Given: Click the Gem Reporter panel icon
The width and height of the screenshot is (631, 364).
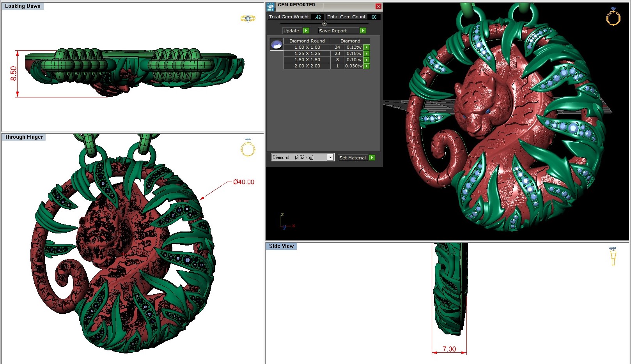Looking at the screenshot, I should pyautogui.click(x=271, y=7).
